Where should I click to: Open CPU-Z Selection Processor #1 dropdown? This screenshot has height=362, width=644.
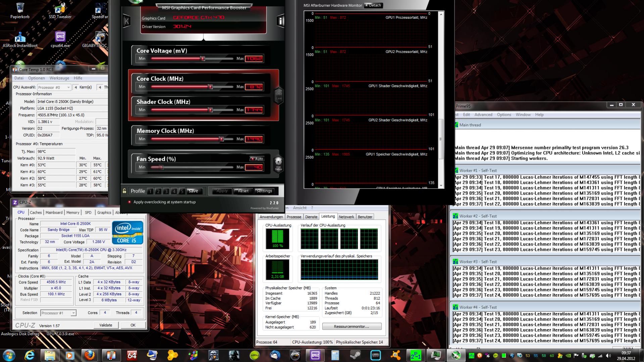(58, 313)
